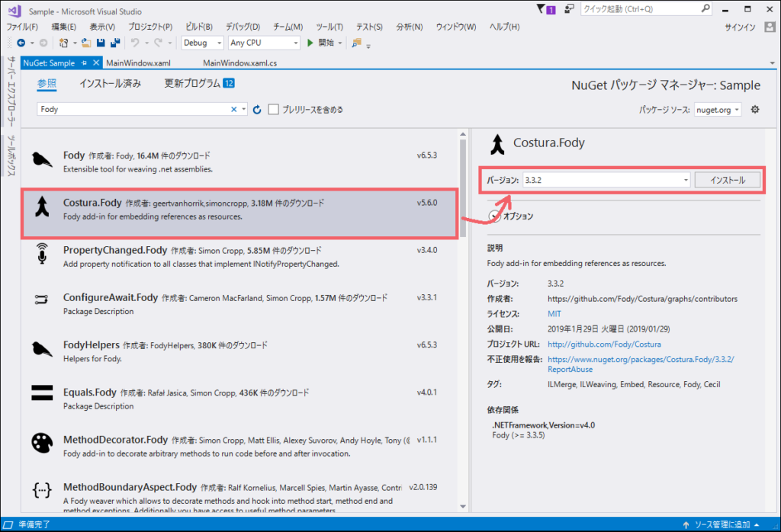Open the MIT license link

click(554, 314)
